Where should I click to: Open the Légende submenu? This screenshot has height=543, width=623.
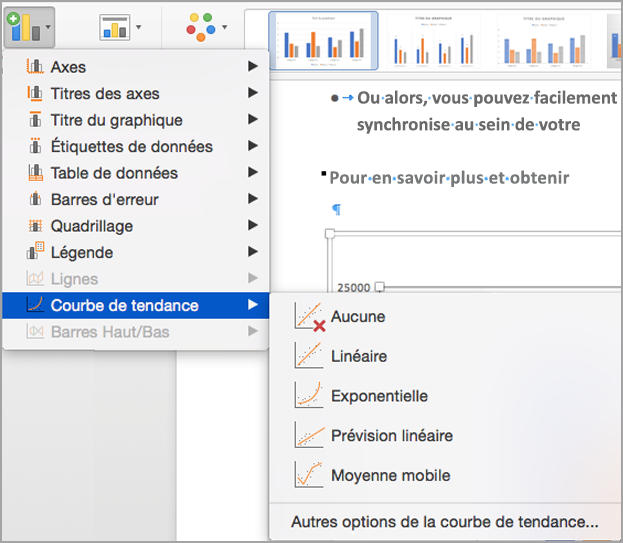point(135,252)
